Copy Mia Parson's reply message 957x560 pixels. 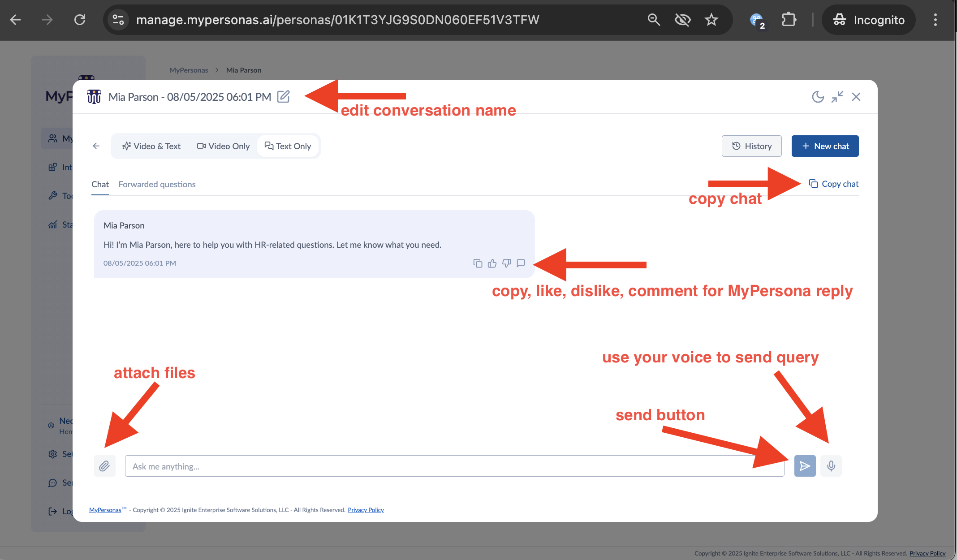478,263
